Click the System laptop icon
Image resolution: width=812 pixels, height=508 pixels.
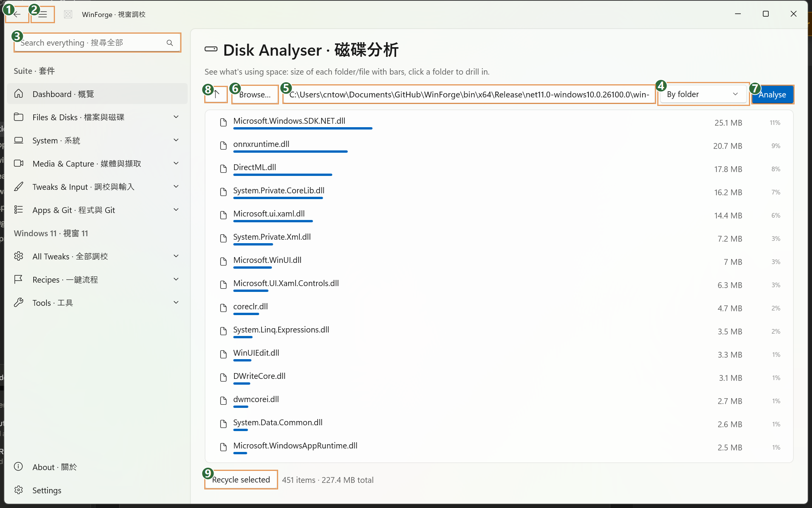pyautogui.click(x=19, y=140)
